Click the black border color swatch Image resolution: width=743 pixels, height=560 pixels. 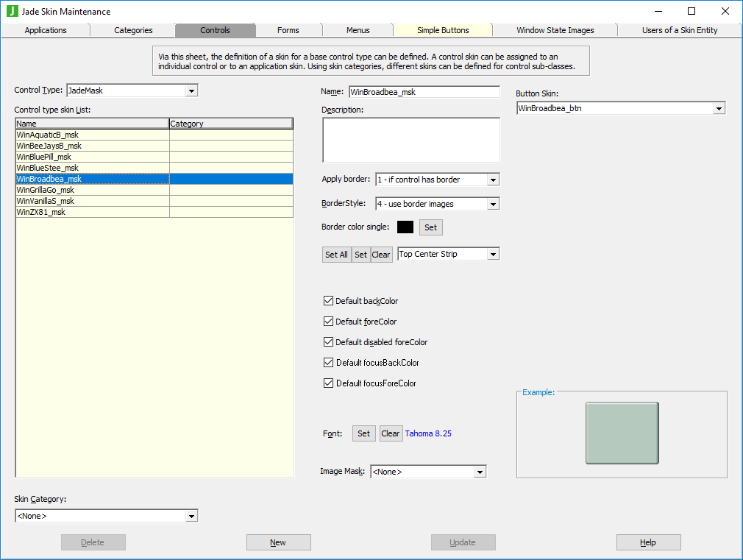pyautogui.click(x=405, y=227)
